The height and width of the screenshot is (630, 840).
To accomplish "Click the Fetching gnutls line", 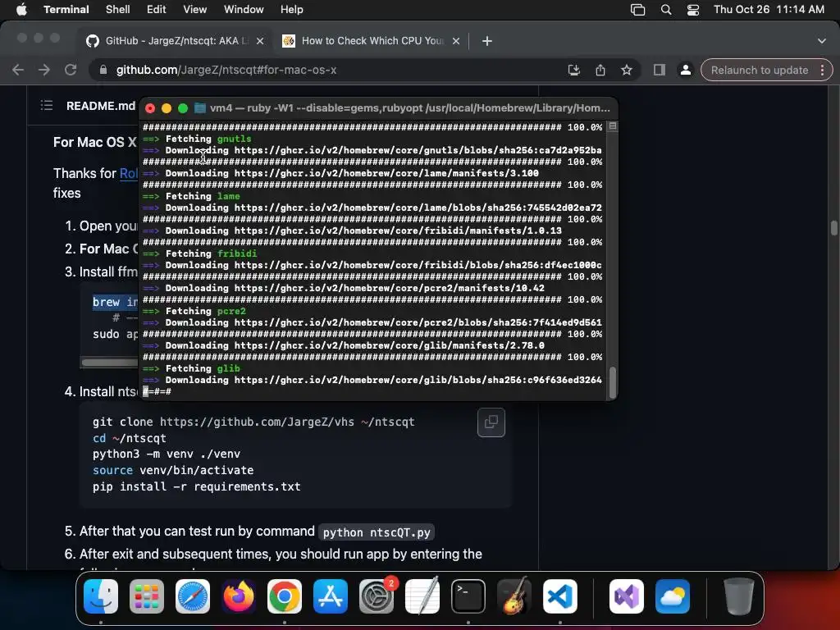I will click(x=197, y=139).
